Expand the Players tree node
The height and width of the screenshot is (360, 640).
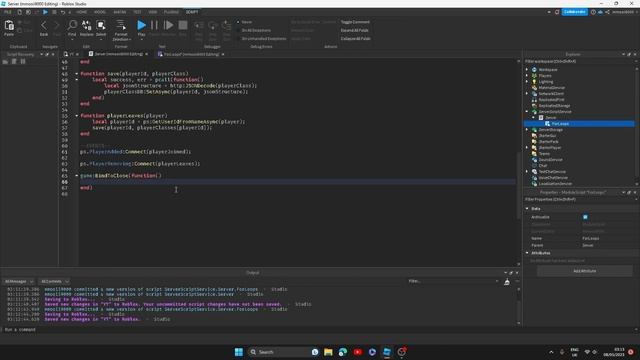click(527, 76)
